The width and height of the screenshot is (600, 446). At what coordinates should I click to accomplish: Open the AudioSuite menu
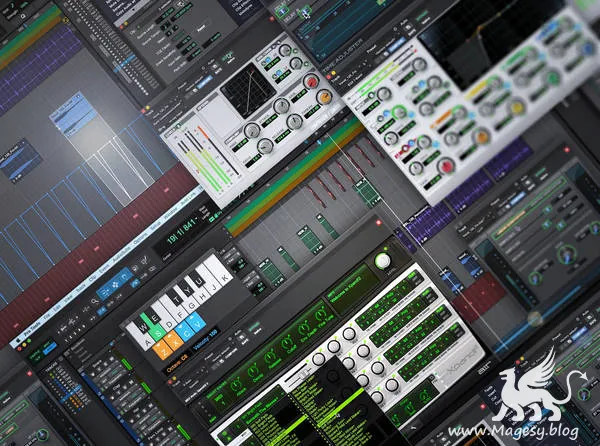tap(122, 255)
